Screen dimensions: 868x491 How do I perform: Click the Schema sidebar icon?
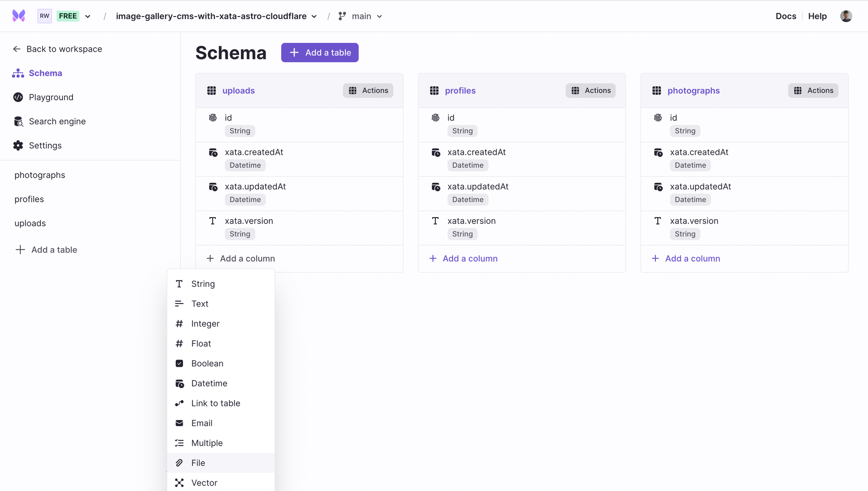[18, 73]
